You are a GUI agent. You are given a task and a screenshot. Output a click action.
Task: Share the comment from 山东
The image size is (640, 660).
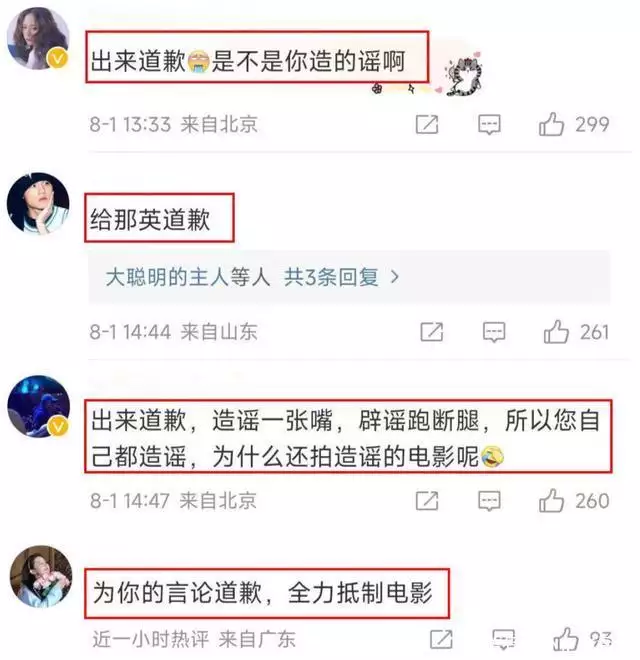pos(432,332)
